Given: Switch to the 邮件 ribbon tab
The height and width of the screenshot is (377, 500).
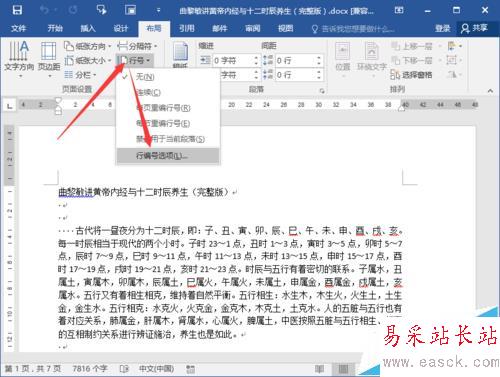Looking at the screenshot, I should point(220,28).
